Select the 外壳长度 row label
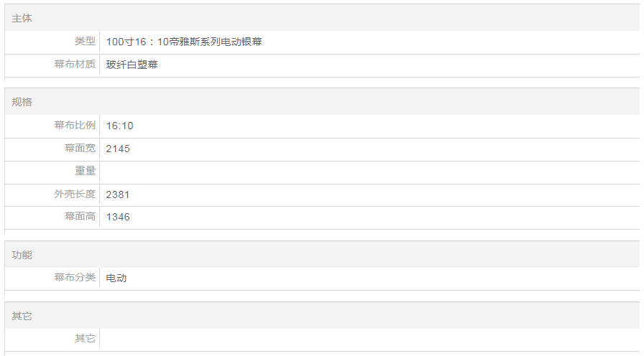644x356 pixels. 75,194
